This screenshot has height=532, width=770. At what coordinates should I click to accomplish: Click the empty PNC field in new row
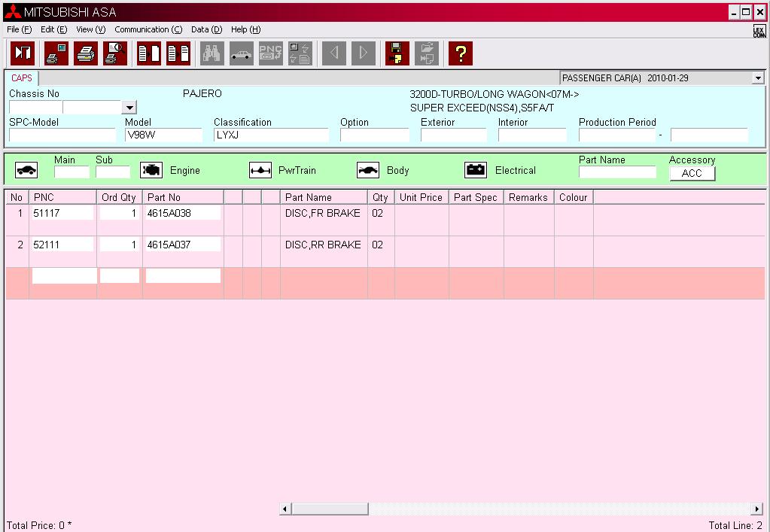[64, 276]
